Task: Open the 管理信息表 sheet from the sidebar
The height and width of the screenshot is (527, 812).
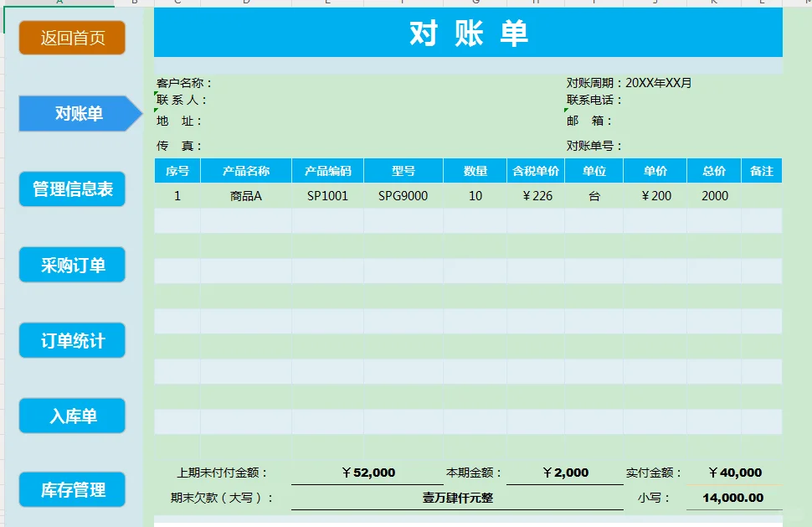Action: (71, 189)
